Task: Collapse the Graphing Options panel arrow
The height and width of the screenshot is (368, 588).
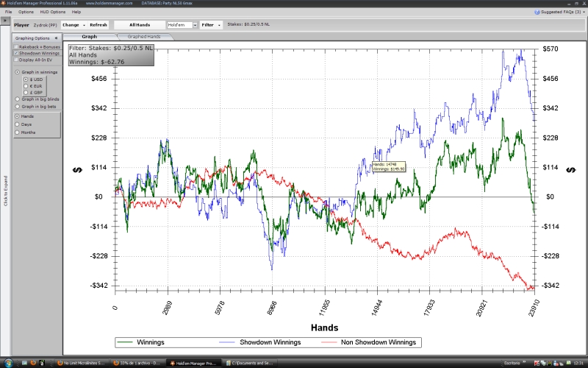Action: (57, 38)
